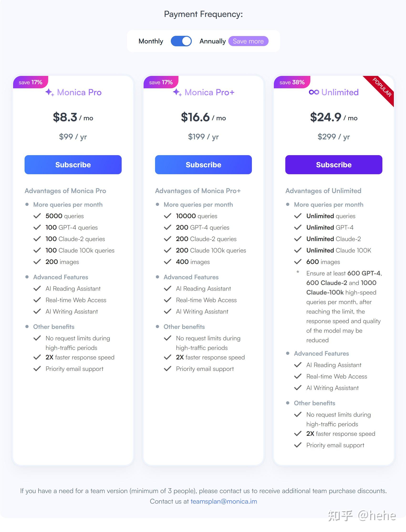Click the Monica Pro sparkle icon
406x532 pixels.
point(50,92)
